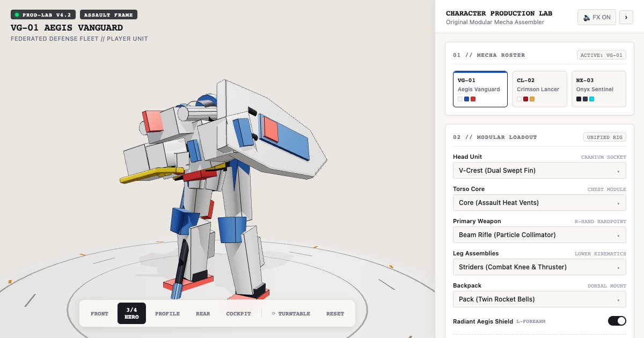
Task: Open the Head Unit dropdown
Action: point(539,171)
